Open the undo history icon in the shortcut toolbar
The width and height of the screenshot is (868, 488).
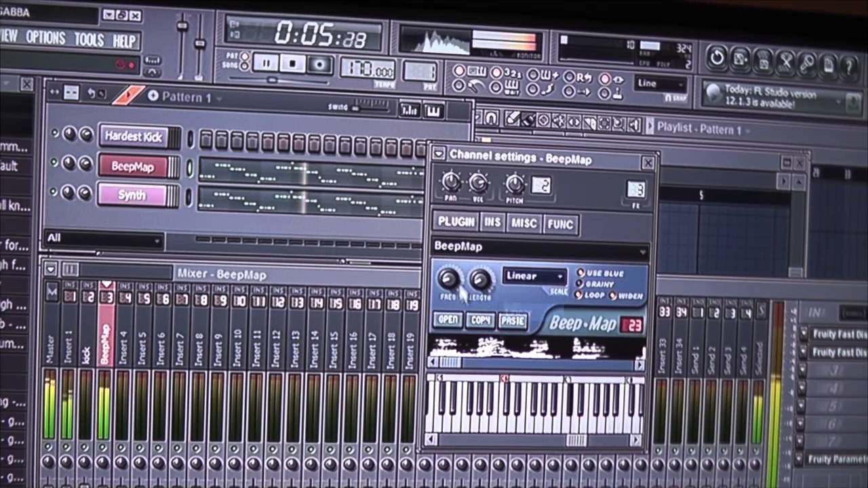tap(717, 58)
